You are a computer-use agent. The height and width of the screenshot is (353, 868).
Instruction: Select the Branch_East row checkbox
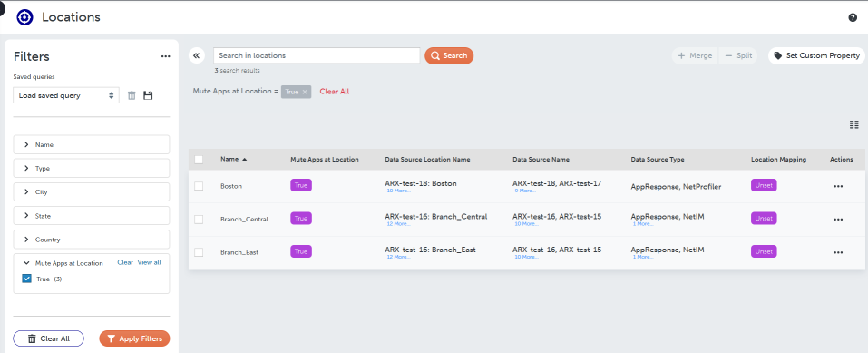click(x=199, y=252)
